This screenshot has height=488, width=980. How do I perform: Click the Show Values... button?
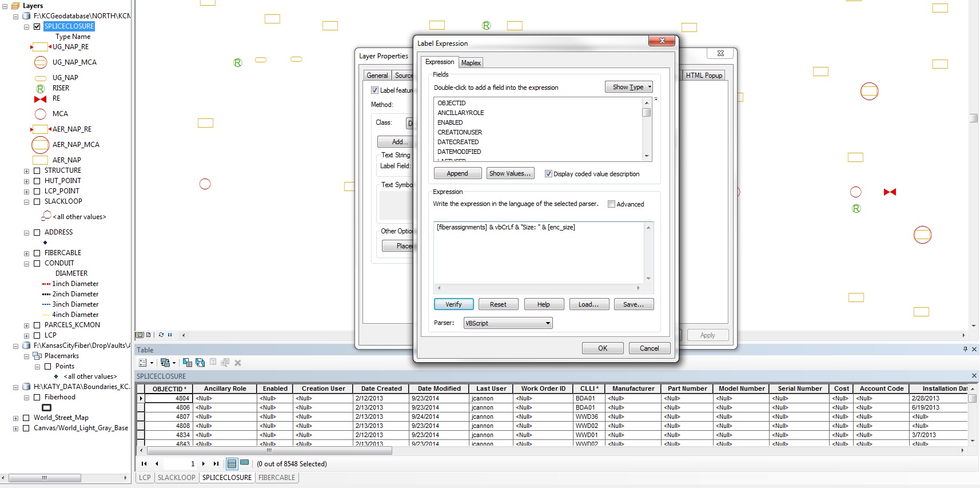[x=510, y=173]
